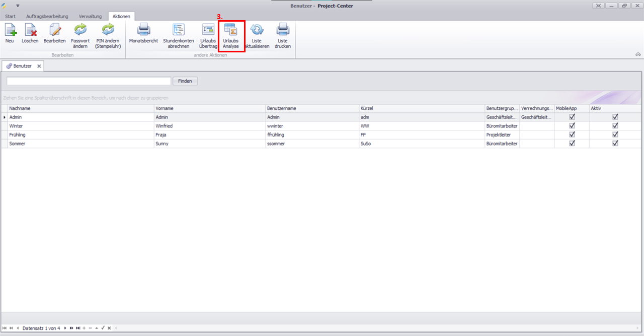Switch to the Verwaltung ribbon tab
Viewport: 644px width, 336px height.
pos(90,17)
